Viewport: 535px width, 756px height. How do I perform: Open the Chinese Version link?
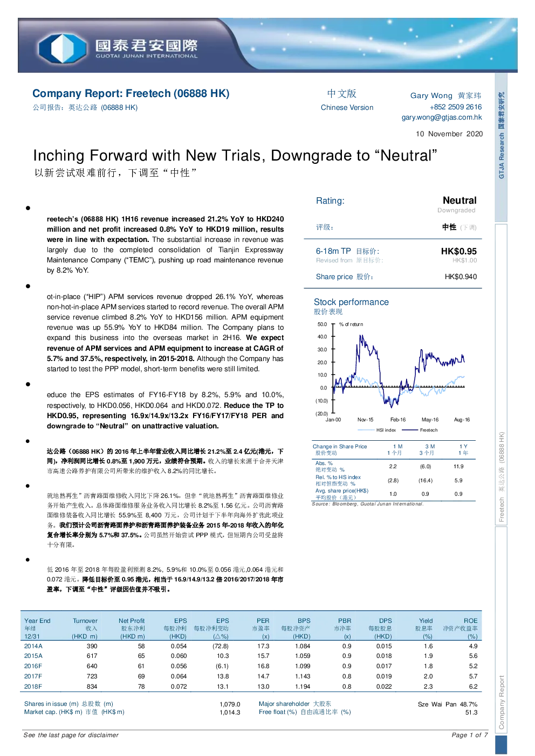tap(347, 107)
